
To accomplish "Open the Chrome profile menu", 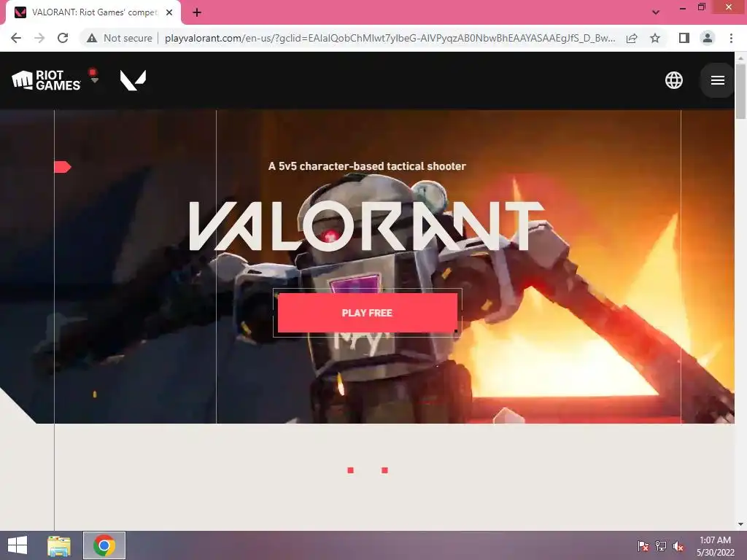I will point(708,38).
